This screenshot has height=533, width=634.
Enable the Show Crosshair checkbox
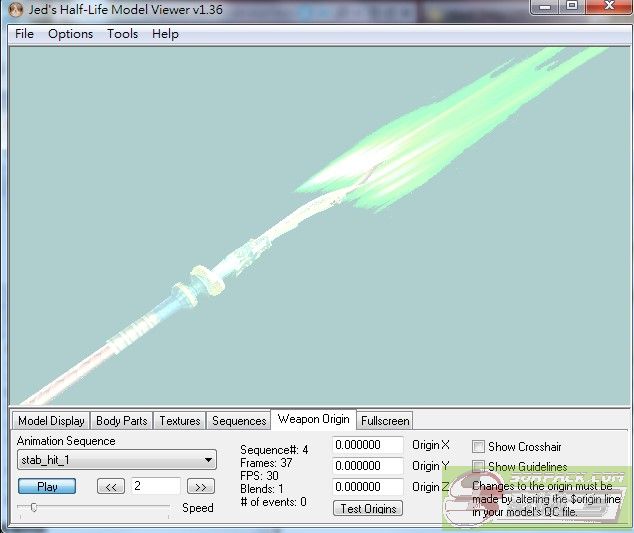coord(479,446)
